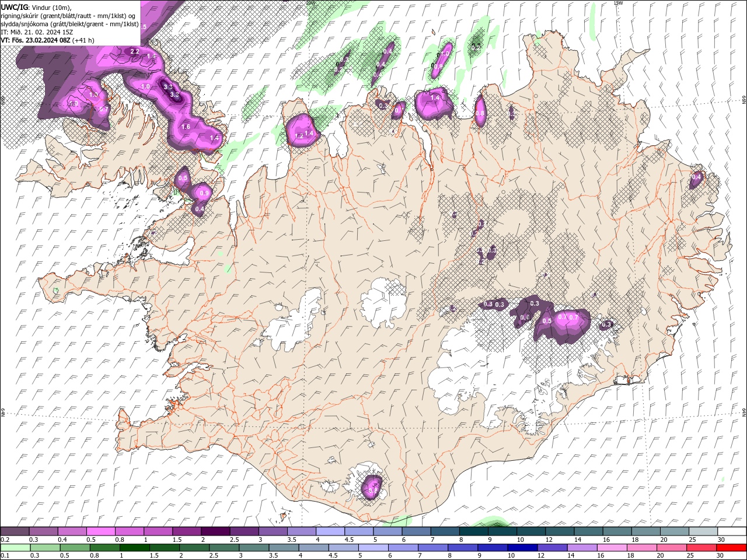
Task: Click the initial time 'IT: Mið. 21. 02. 2024 15Z'
Action: pyautogui.click(x=37, y=32)
